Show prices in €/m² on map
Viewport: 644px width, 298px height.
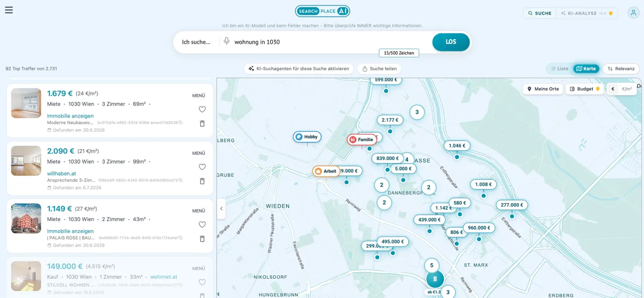pyautogui.click(x=627, y=89)
